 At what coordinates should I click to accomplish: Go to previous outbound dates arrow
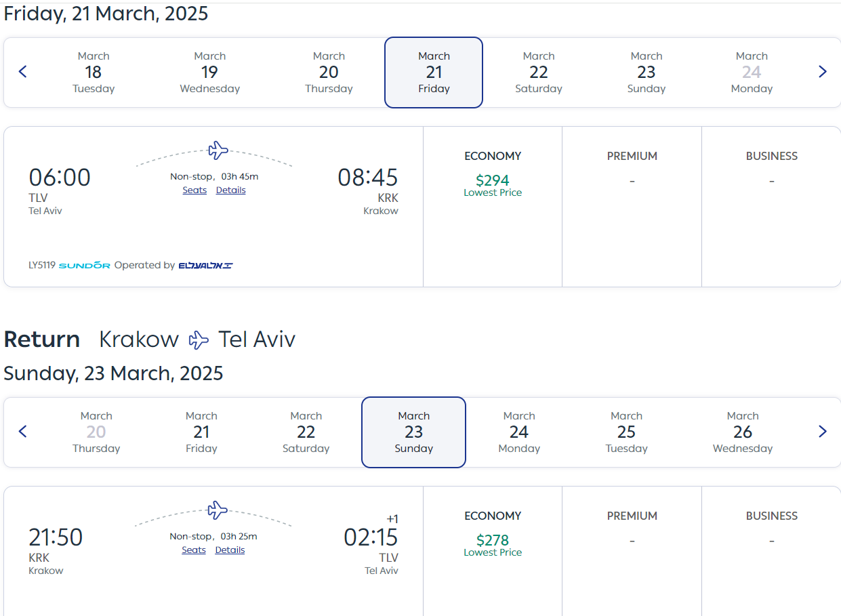22,72
